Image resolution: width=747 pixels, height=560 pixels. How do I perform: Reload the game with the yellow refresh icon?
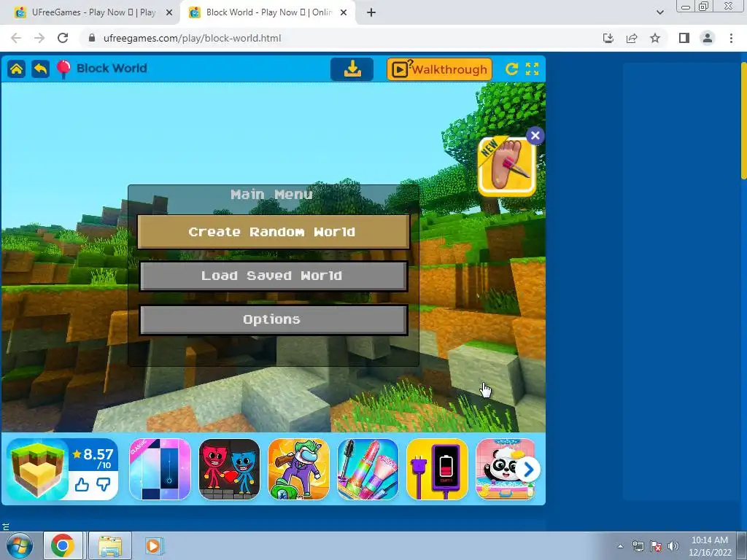click(x=511, y=69)
